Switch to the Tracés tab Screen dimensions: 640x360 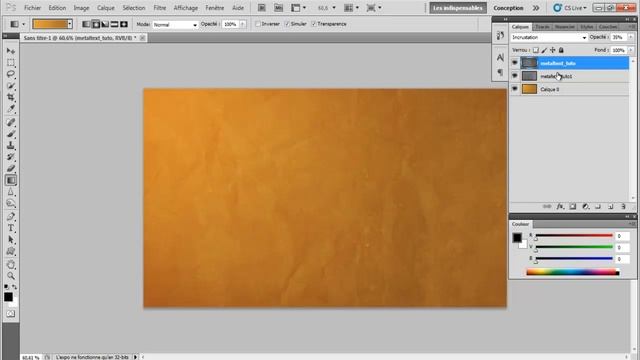[542, 27]
